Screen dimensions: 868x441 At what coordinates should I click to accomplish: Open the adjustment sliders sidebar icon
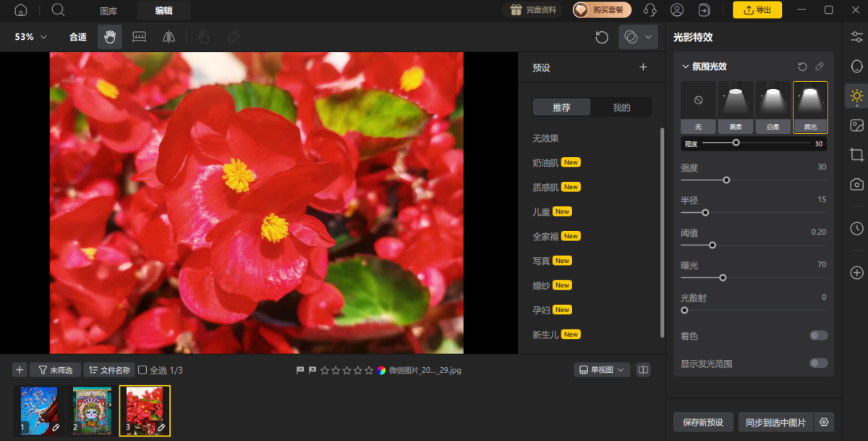[x=856, y=36]
